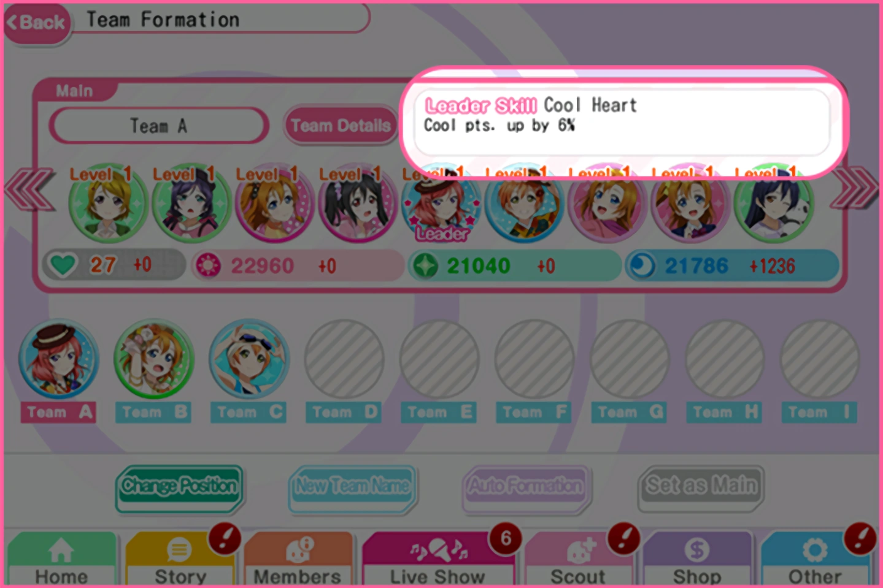Show next team with right arrows
This screenshot has width=883, height=588.
pyautogui.click(x=854, y=190)
